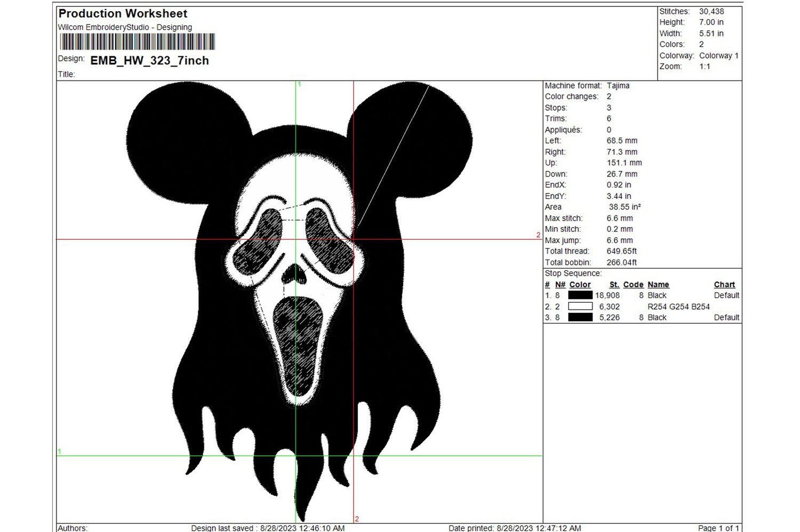The width and height of the screenshot is (800, 532).
Task: Click the "Name" column header
Action: [658, 285]
